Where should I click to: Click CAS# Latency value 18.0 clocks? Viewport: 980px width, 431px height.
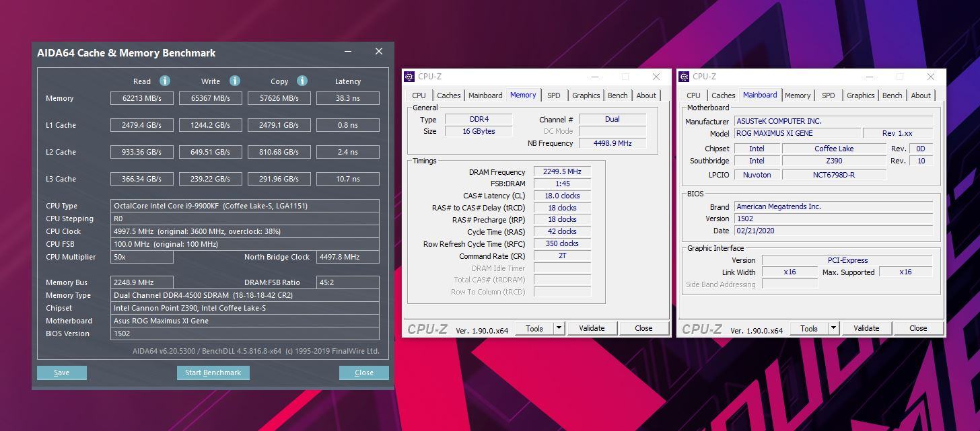coord(562,196)
